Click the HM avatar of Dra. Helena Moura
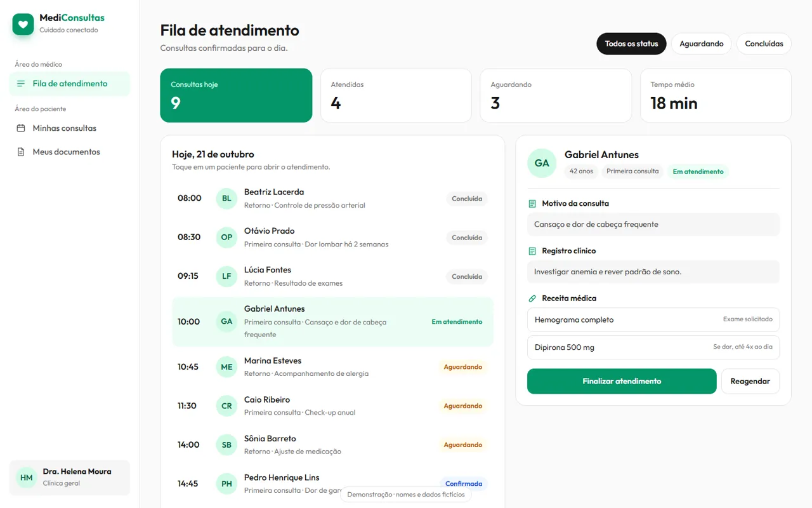 click(x=27, y=478)
